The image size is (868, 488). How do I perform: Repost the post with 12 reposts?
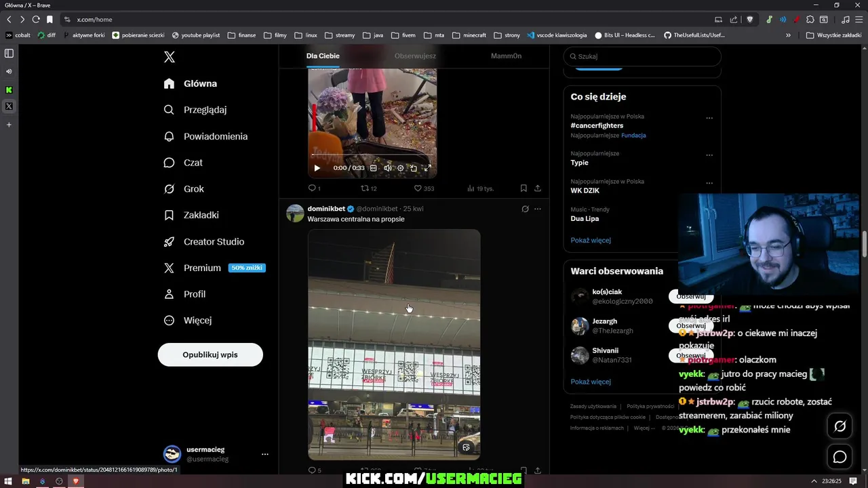368,188
